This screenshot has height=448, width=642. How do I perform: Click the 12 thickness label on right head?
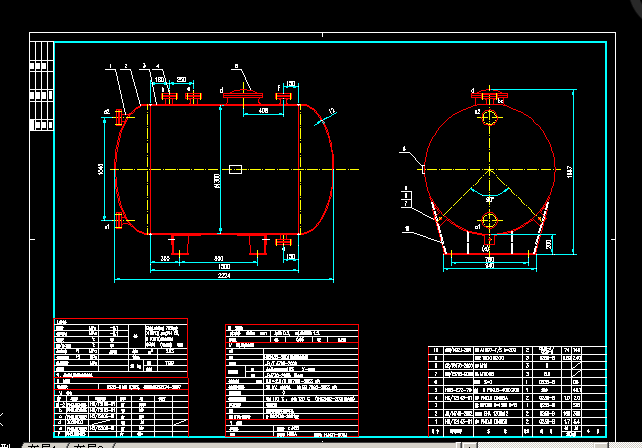(x=332, y=111)
